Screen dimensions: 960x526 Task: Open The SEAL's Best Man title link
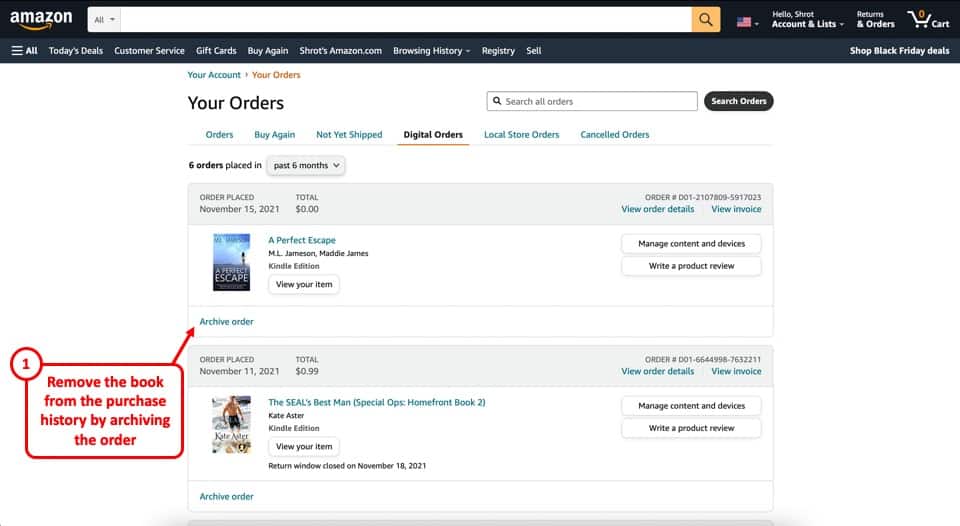tap(377, 402)
